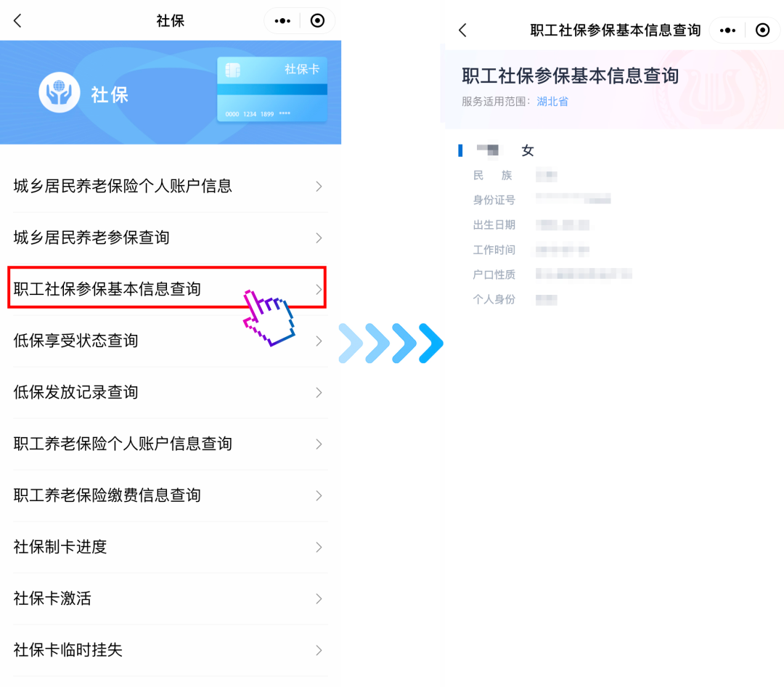Select 职工社保参保基本信息查询 in the list
Viewport: 784px width, 687px height.
point(167,289)
